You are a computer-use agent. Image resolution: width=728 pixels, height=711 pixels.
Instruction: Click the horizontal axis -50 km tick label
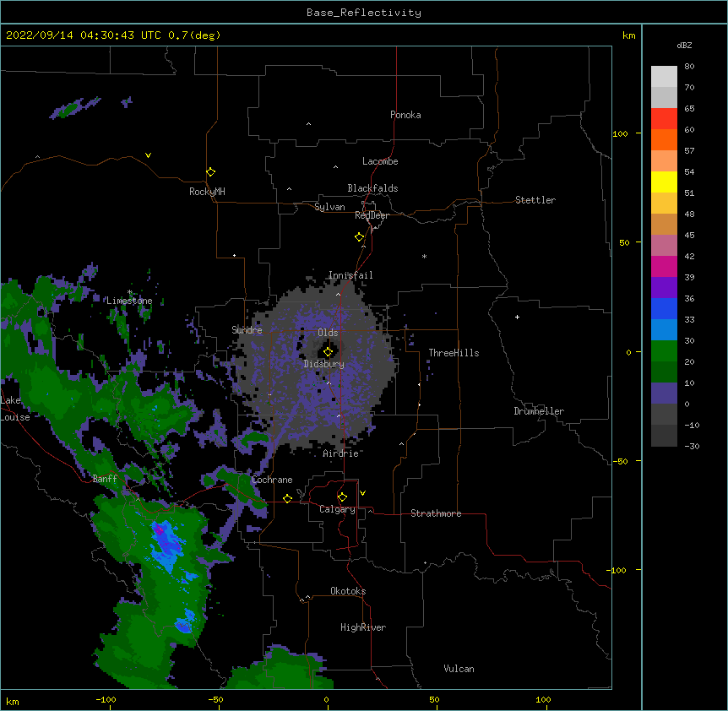[x=215, y=699]
